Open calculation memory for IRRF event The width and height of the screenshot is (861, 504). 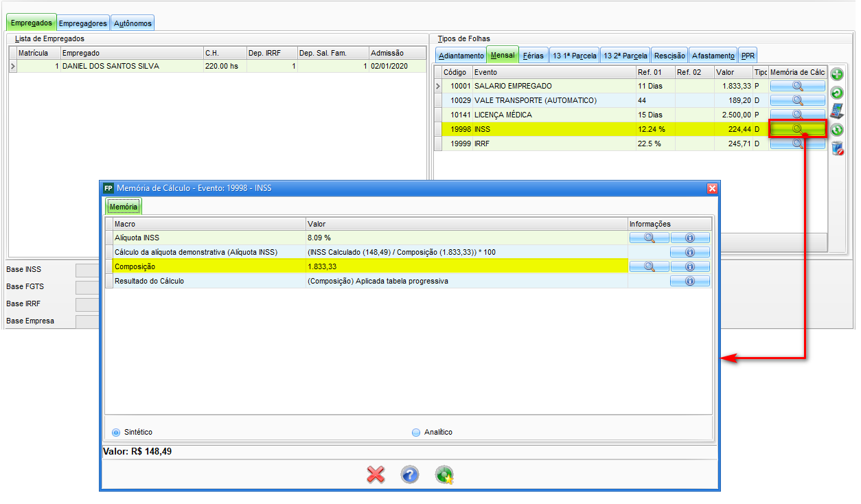797,144
